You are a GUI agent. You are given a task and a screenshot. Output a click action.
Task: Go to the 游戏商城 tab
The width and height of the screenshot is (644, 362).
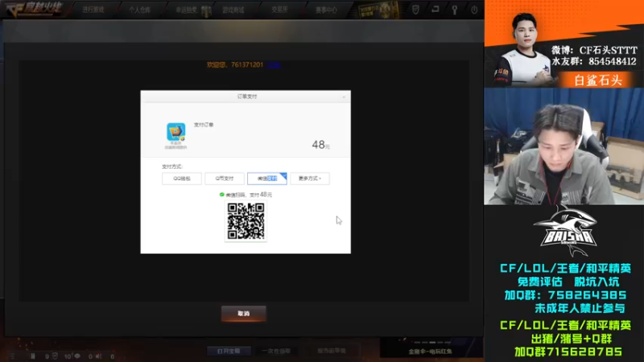click(x=233, y=10)
